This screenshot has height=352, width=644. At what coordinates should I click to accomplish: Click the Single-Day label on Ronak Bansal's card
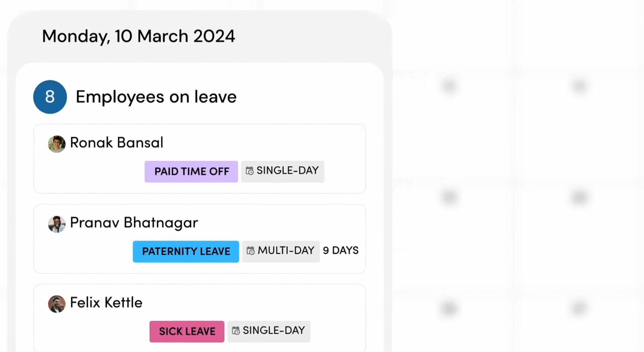[x=287, y=171]
